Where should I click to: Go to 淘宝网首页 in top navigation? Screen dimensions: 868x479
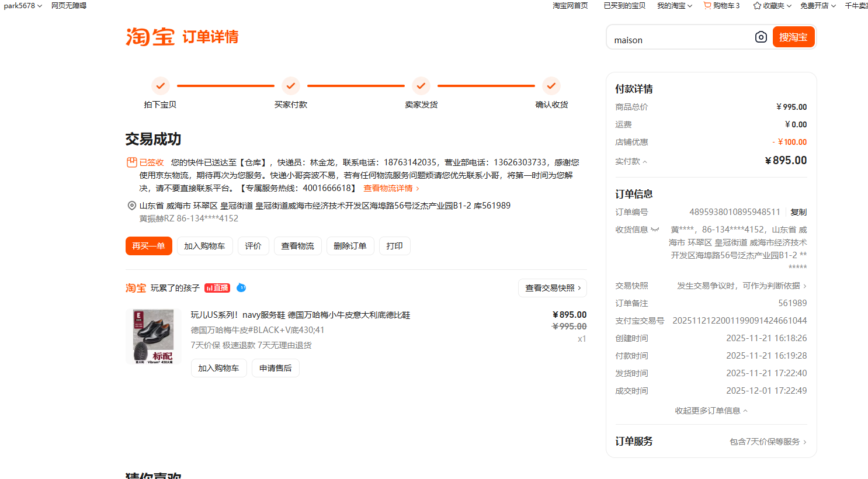pyautogui.click(x=570, y=6)
